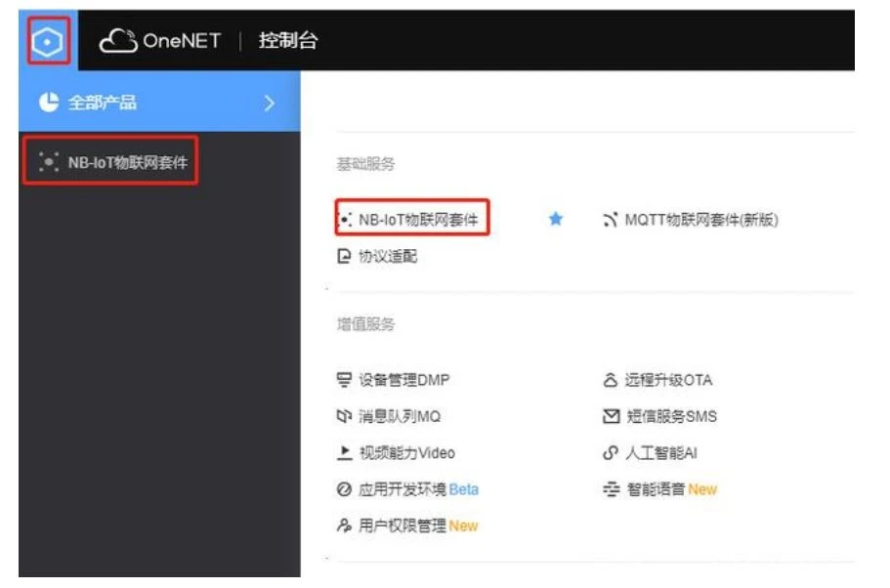Click the 增值服务 section heading
The height and width of the screenshot is (588, 890).
[x=365, y=324]
